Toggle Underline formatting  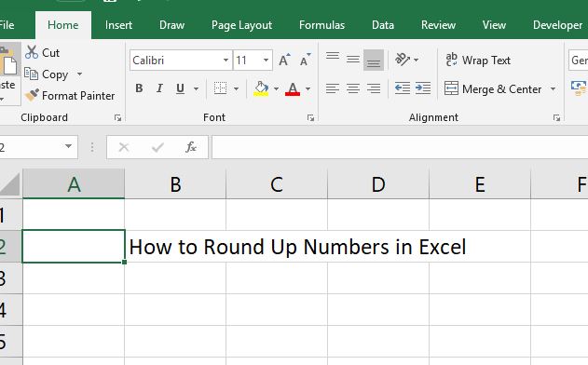180,88
